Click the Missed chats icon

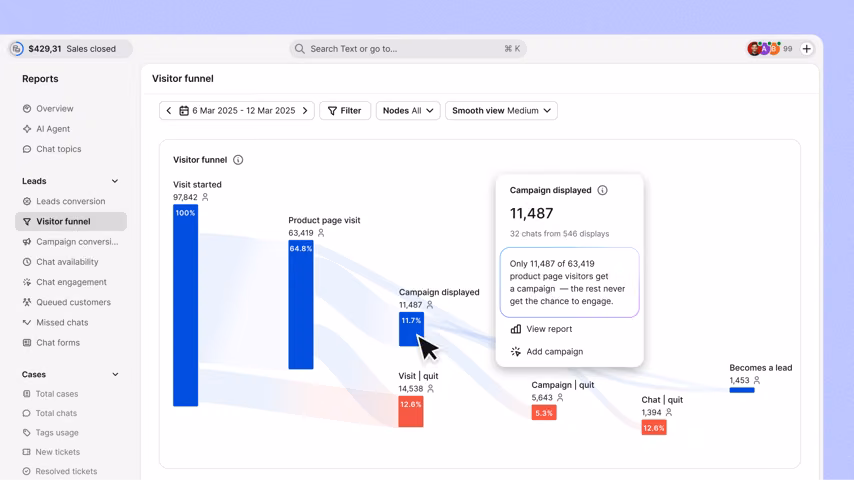(27, 322)
